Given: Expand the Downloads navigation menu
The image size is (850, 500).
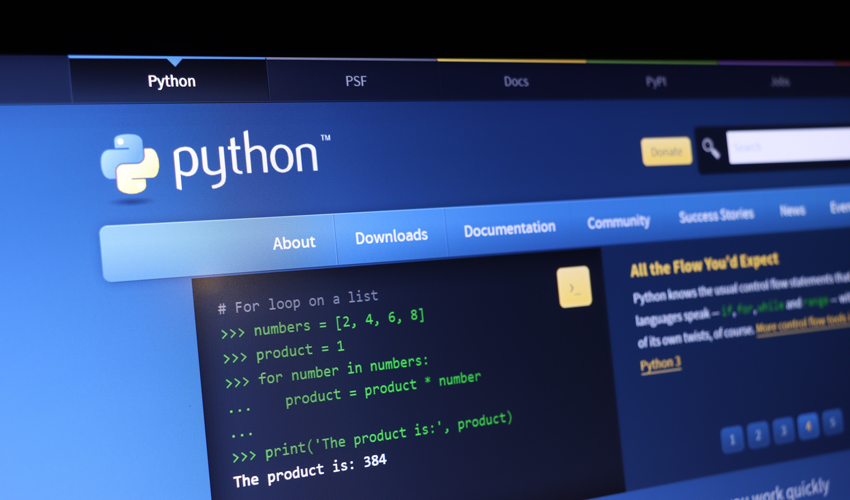Looking at the screenshot, I should [x=391, y=236].
